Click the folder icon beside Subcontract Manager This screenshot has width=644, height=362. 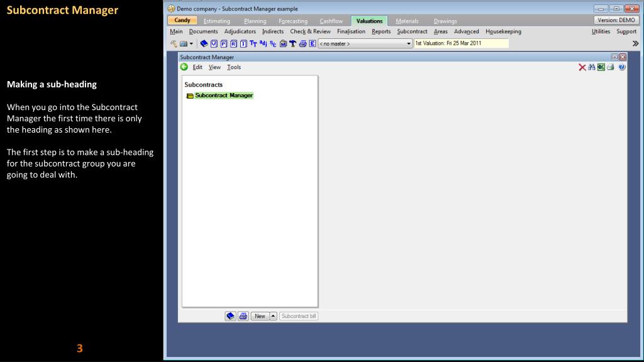[190, 96]
